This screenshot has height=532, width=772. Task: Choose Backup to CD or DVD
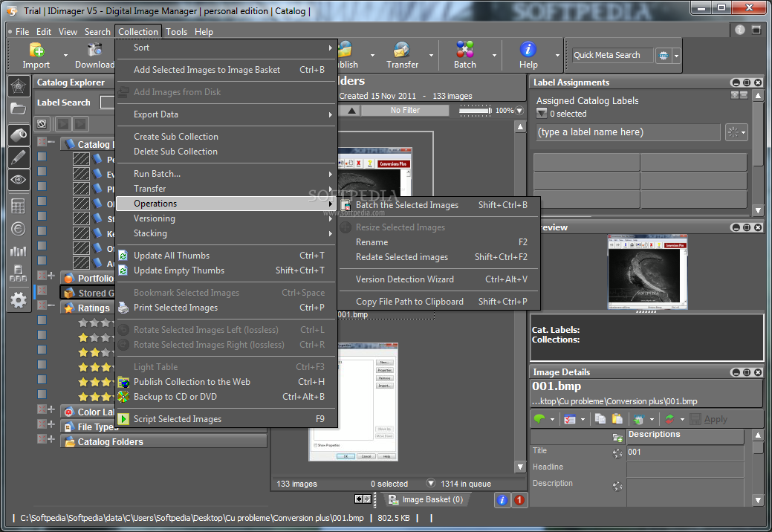pos(227,397)
